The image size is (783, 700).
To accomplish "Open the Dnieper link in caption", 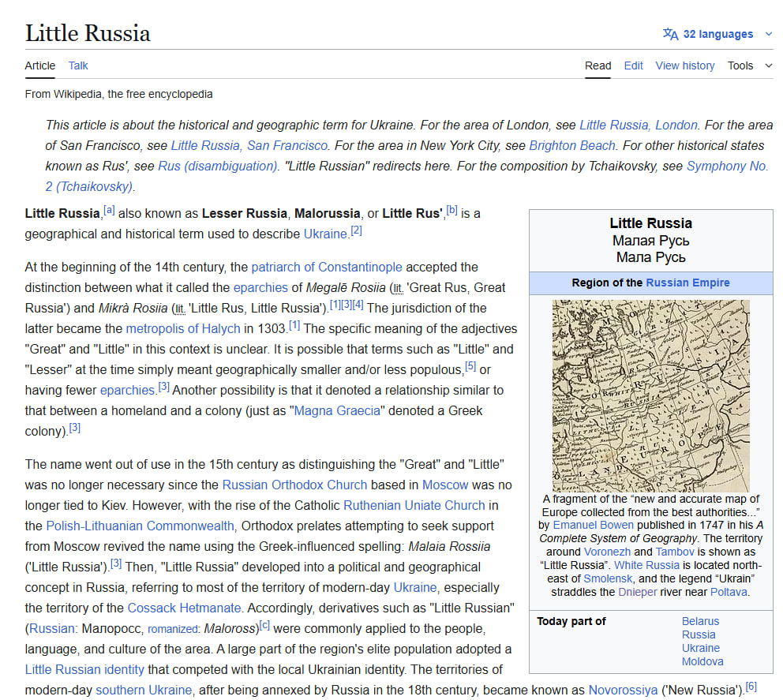I will click(637, 592).
